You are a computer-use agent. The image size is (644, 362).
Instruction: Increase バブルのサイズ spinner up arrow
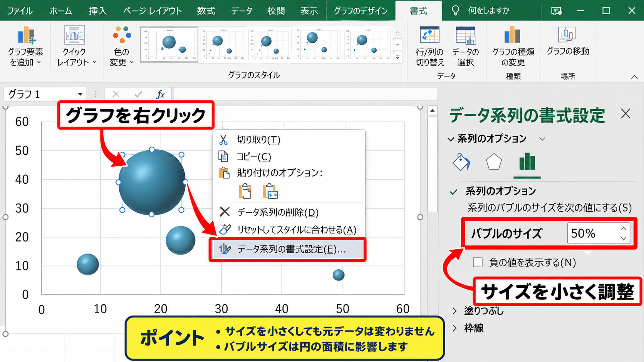tap(624, 229)
